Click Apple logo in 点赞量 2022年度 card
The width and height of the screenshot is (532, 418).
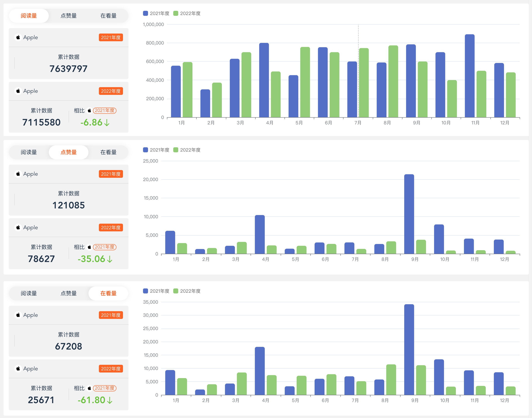(18, 228)
